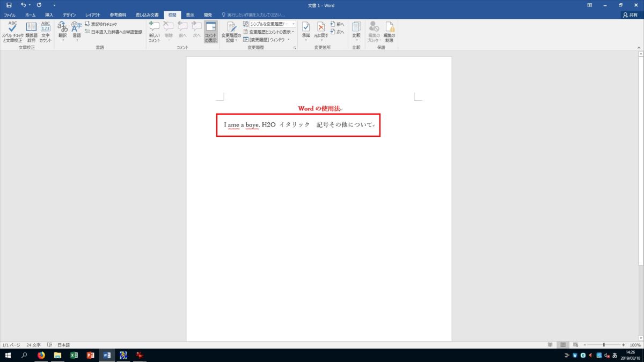Image resolution: width=644 pixels, height=362 pixels.
Task: Open Firefox from the taskbar
Action: [41, 355]
